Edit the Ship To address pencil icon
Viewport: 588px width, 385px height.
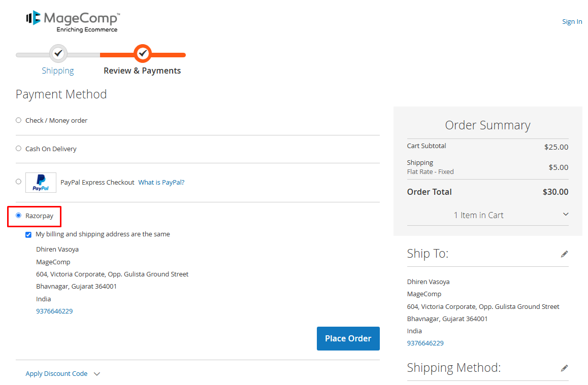pos(564,254)
